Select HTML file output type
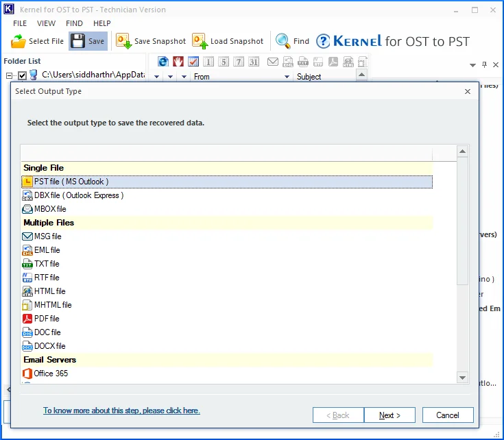 (x=227, y=291)
